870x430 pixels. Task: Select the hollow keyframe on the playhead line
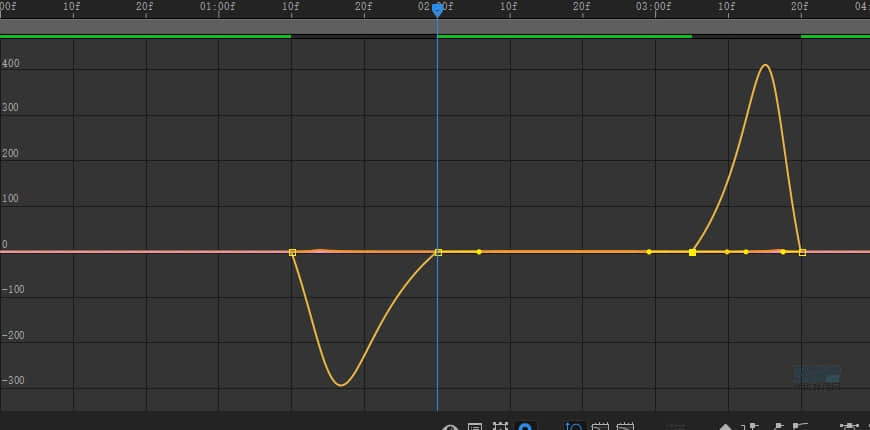tap(438, 252)
